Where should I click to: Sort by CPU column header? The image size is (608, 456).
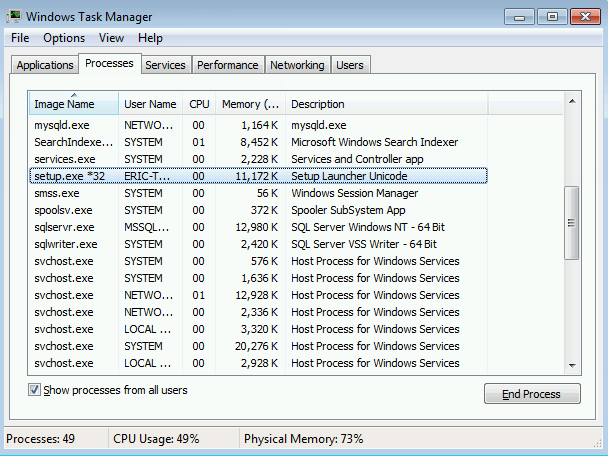[x=199, y=104]
